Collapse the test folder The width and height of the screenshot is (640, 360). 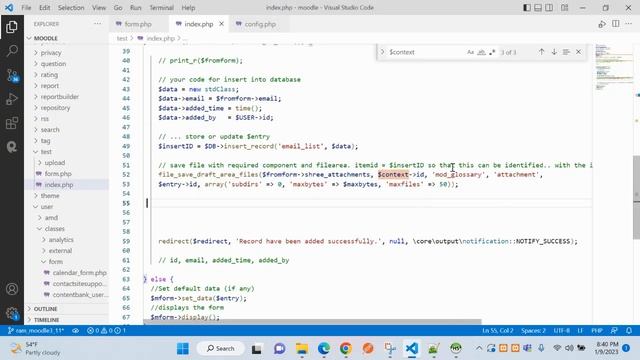pyautogui.click(x=46, y=151)
